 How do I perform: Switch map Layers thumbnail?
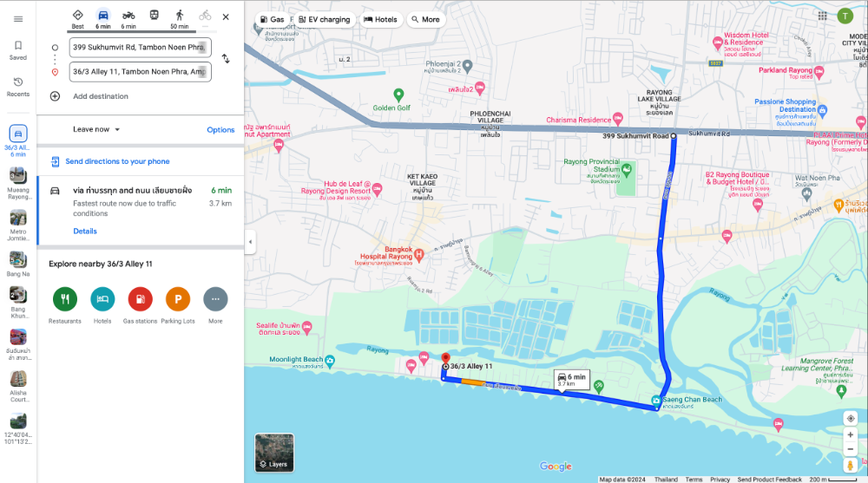coord(274,453)
